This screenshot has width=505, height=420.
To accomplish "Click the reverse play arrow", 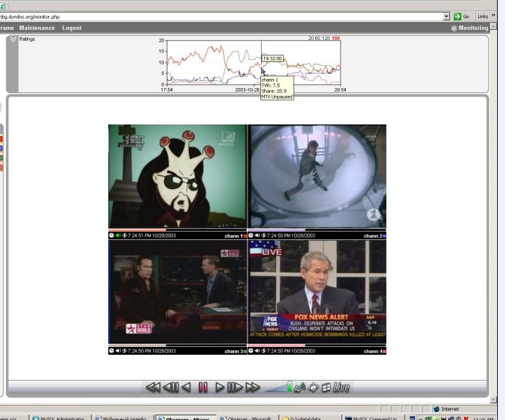I will pos(186,387).
